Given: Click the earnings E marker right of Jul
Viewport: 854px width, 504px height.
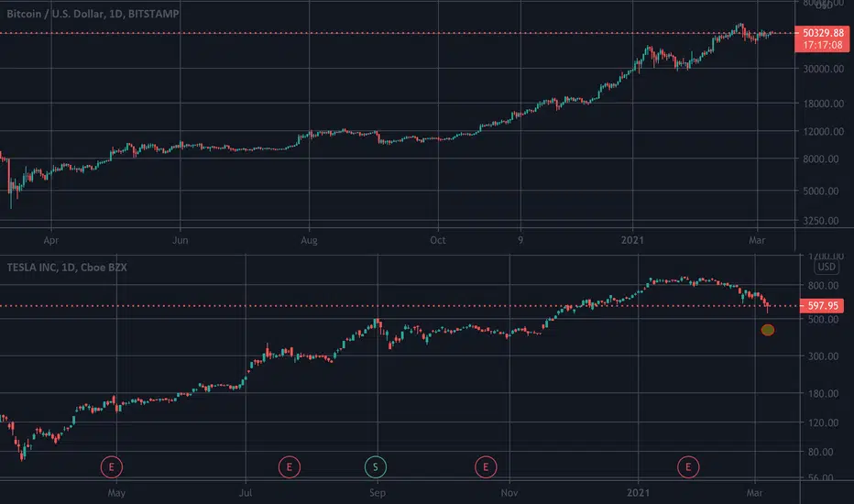Looking at the screenshot, I should click(x=290, y=467).
